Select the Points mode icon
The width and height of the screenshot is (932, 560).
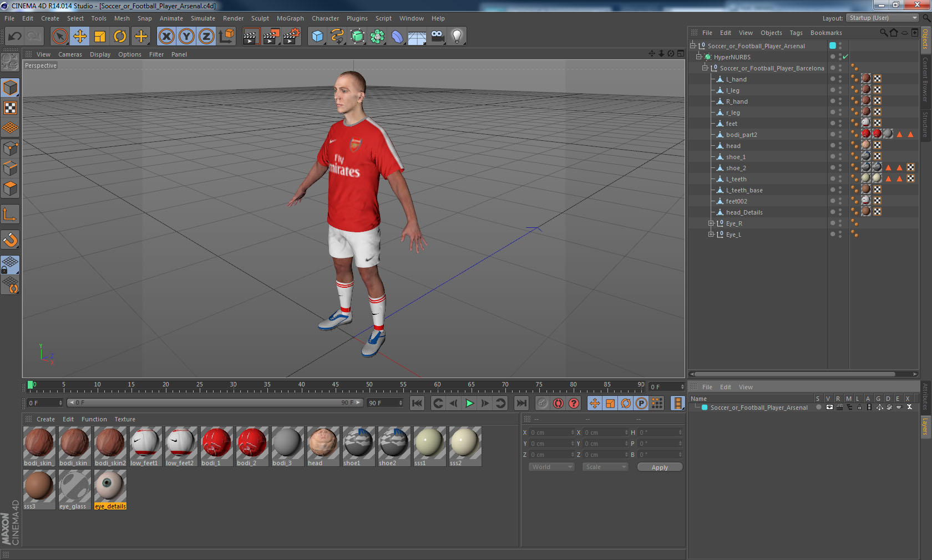pos(11,149)
